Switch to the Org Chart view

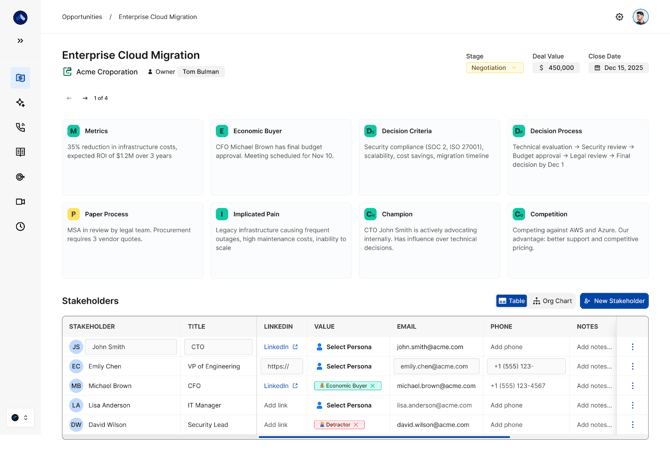coord(552,301)
